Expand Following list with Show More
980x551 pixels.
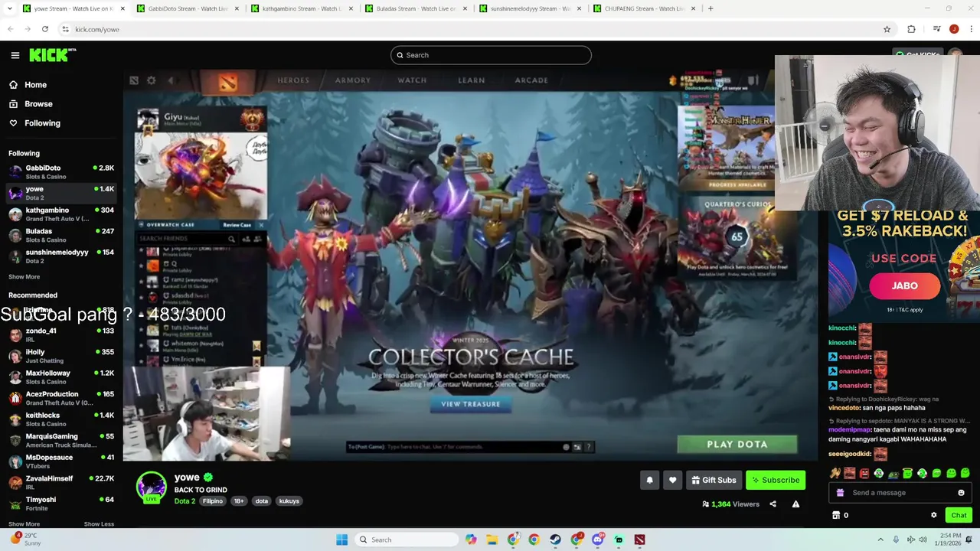(24, 277)
